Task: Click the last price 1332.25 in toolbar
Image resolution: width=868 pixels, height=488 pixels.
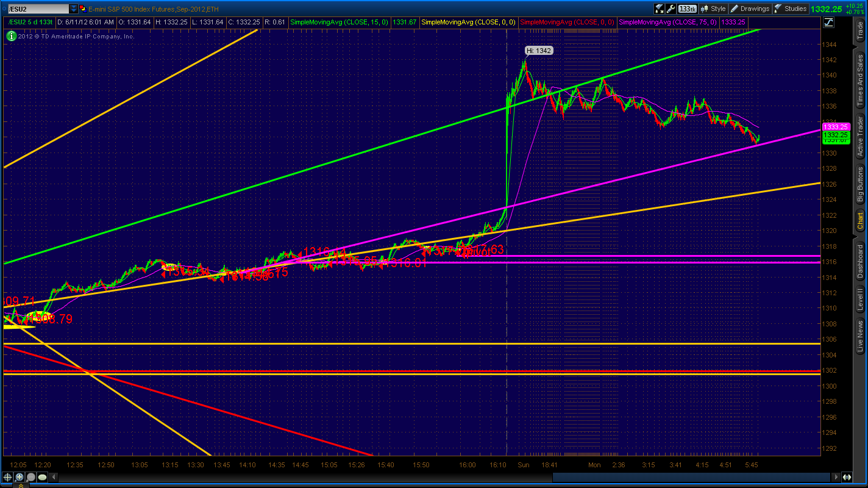Action: pyautogui.click(x=828, y=9)
